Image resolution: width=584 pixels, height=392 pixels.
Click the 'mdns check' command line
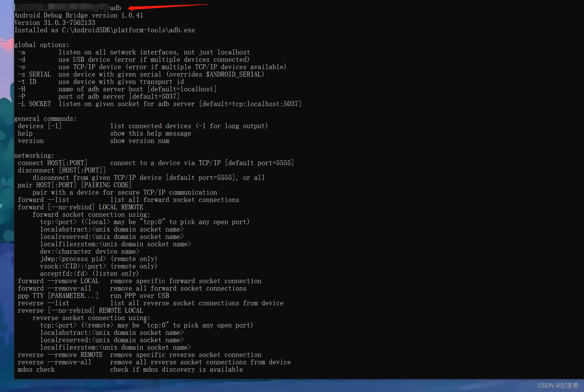pyautogui.click(x=130, y=370)
